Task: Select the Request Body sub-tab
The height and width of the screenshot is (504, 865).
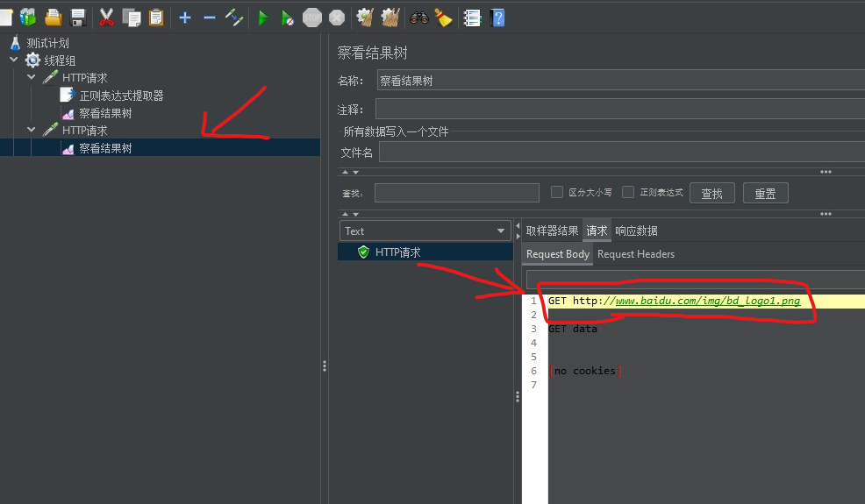Action: coord(558,254)
